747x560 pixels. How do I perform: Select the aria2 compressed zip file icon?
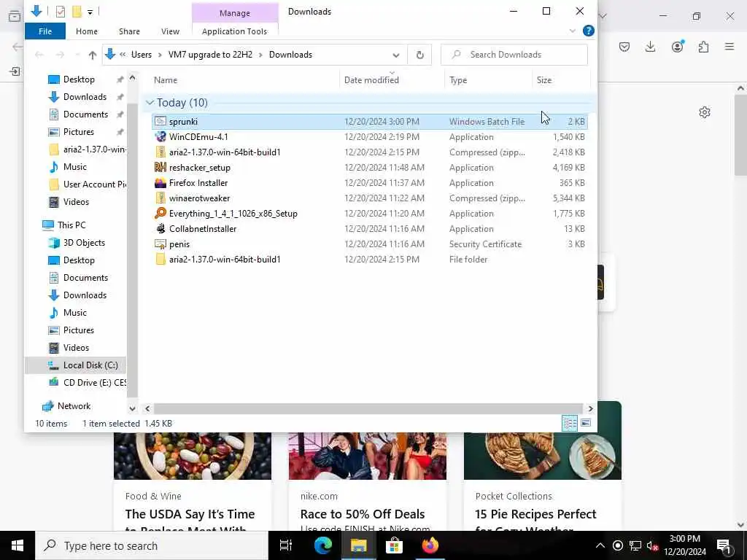(x=160, y=152)
